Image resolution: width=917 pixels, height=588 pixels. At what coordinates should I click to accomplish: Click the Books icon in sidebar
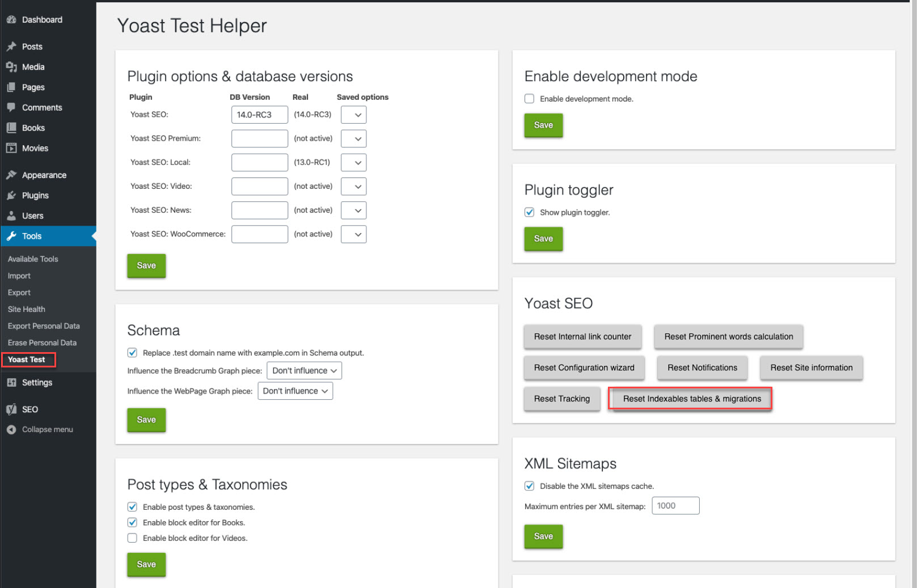11,128
